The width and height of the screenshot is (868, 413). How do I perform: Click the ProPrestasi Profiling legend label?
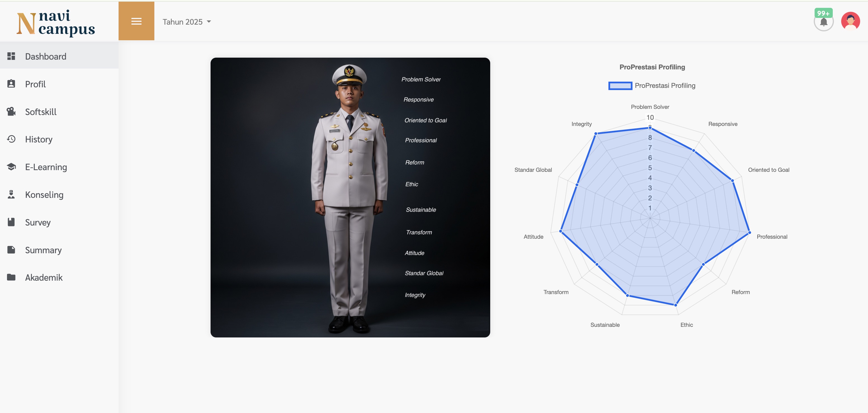click(665, 86)
